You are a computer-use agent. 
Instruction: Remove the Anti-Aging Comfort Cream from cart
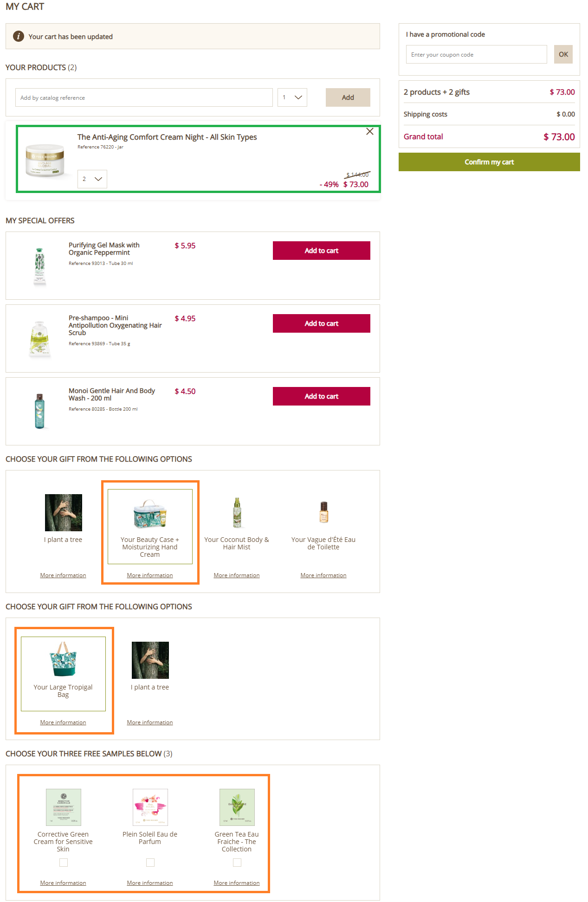coord(370,131)
